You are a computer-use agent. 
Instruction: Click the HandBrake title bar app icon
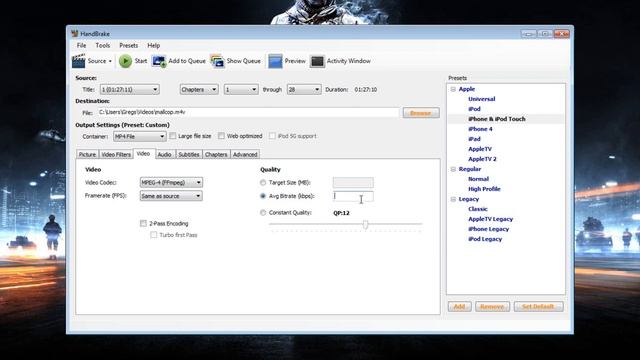click(x=74, y=33)
